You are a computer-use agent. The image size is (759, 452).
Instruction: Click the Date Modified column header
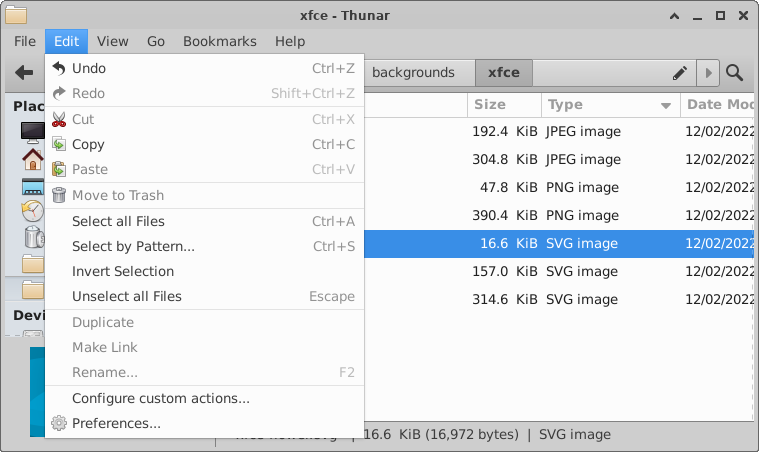[x=717, y=105]
